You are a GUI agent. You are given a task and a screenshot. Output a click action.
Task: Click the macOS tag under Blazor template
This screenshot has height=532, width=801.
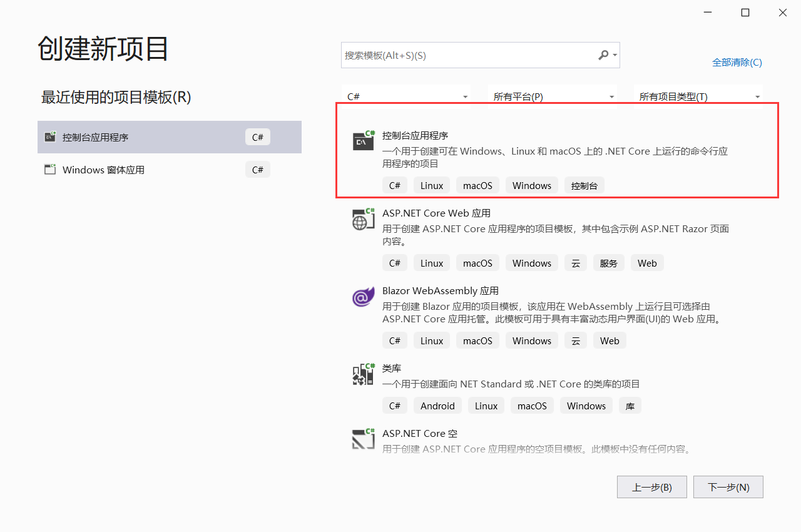tap(477, 340)
